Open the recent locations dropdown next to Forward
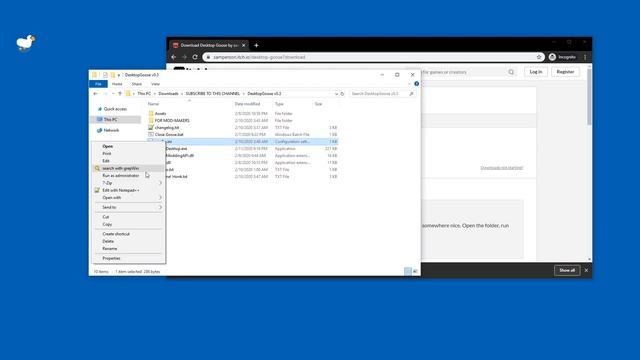 pyautogui.click(x=113, y=94)
